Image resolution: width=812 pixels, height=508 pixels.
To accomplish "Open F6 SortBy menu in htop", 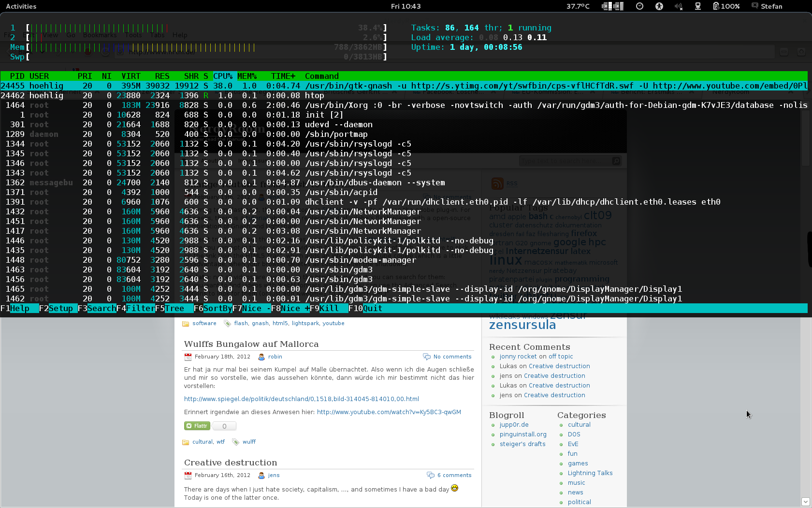I will [x=213, y=308].
